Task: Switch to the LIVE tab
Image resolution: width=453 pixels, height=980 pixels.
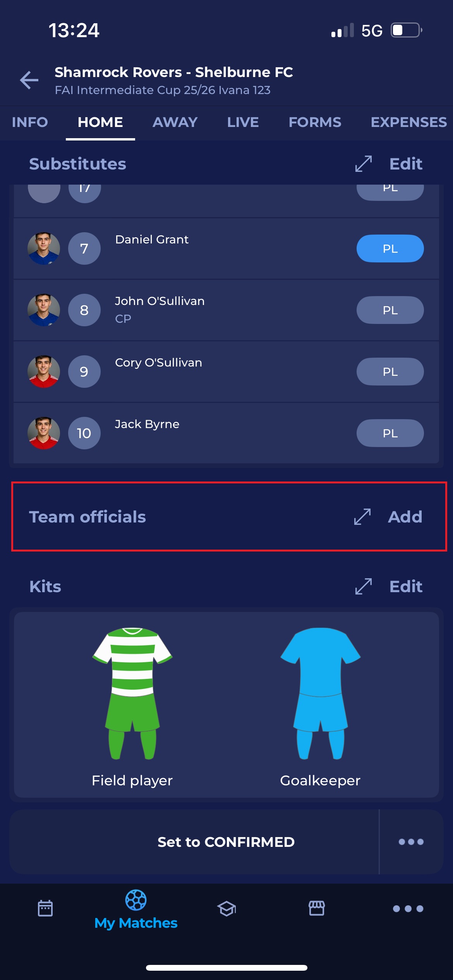Action: click(x=243, y=122)
